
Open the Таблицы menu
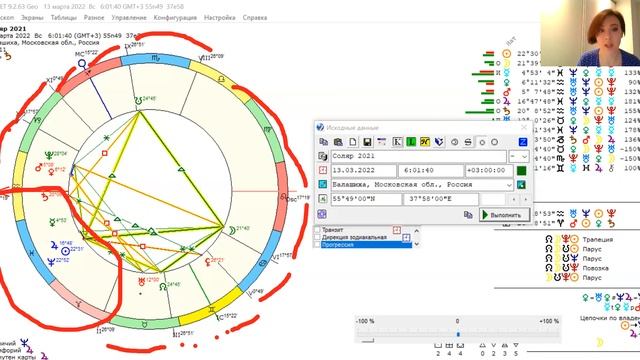click(x=64, y=18)
